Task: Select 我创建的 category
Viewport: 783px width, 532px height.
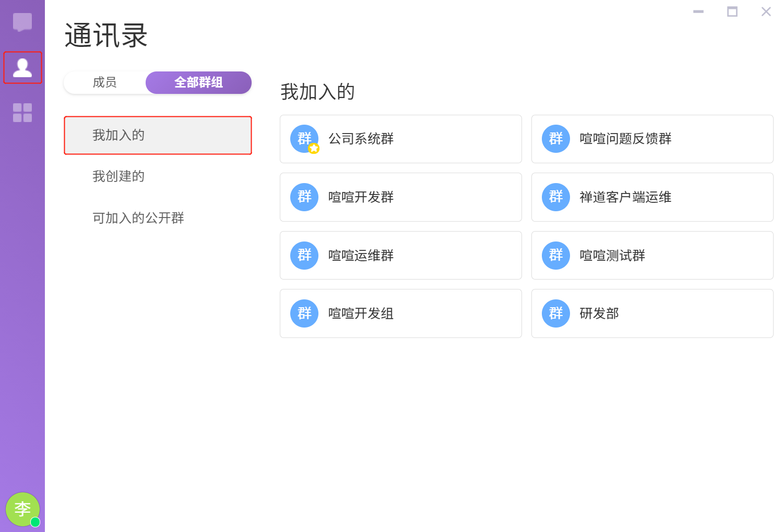Action: click(x=118, y=176)
